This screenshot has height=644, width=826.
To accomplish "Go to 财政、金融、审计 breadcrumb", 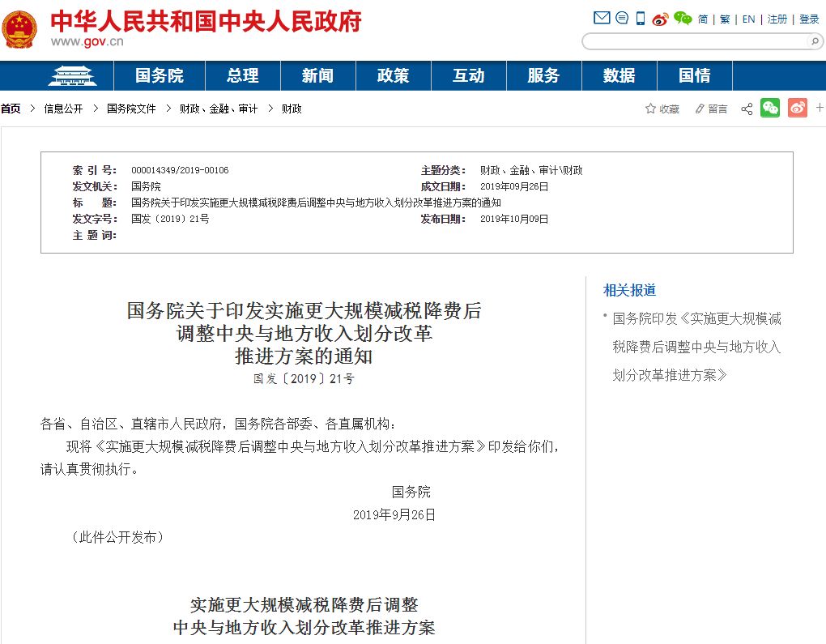I will click(218, 109).
